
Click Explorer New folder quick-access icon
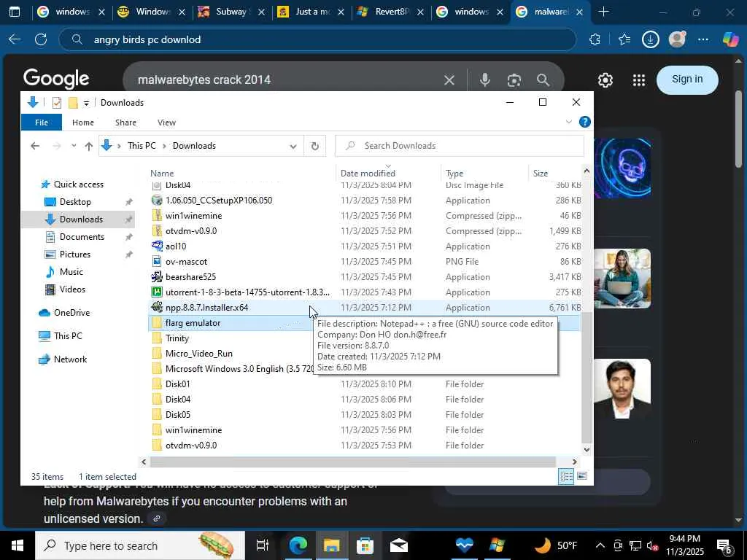click(73, 102)
